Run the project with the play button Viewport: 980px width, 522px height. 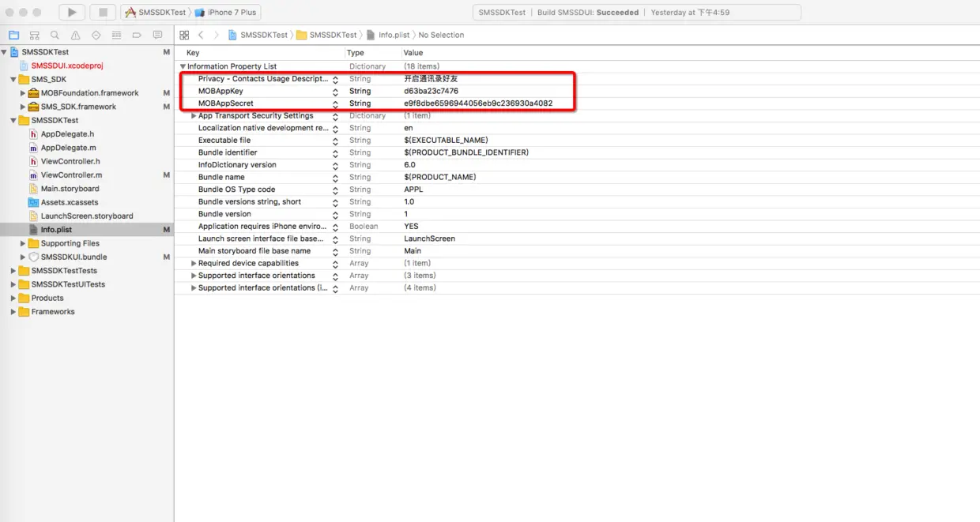pyautogui.click(x=72, y=13)
